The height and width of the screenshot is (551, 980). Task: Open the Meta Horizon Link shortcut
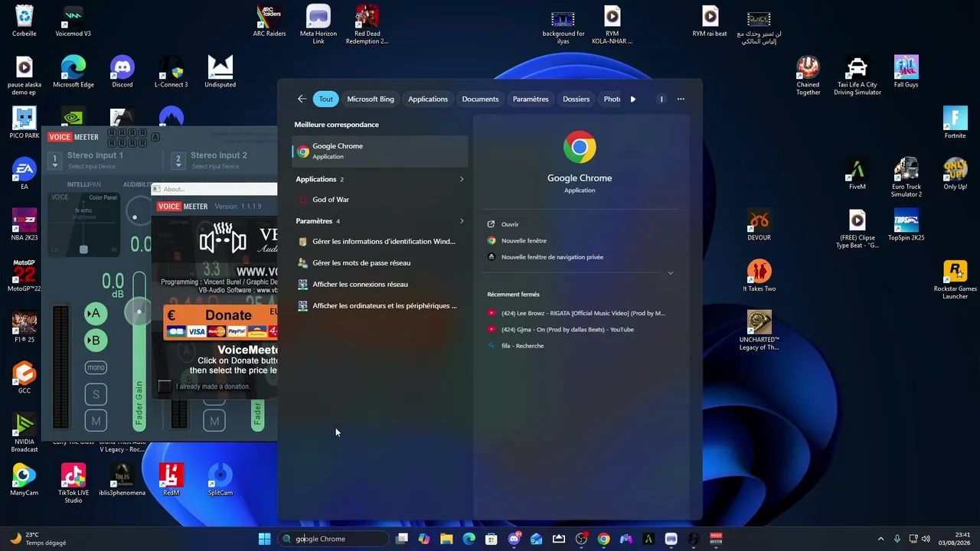318,24
